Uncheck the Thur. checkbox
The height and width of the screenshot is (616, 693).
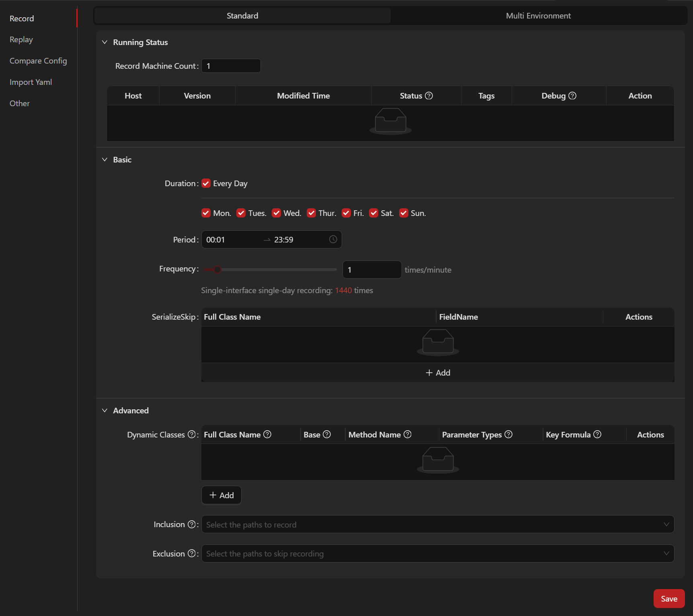tap(311, 213)
